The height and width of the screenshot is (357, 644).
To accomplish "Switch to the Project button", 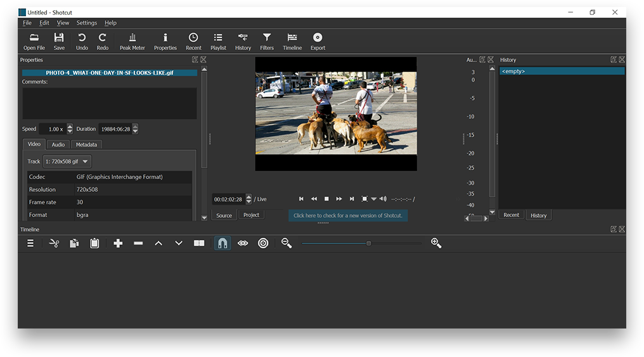I will [251, 215].
